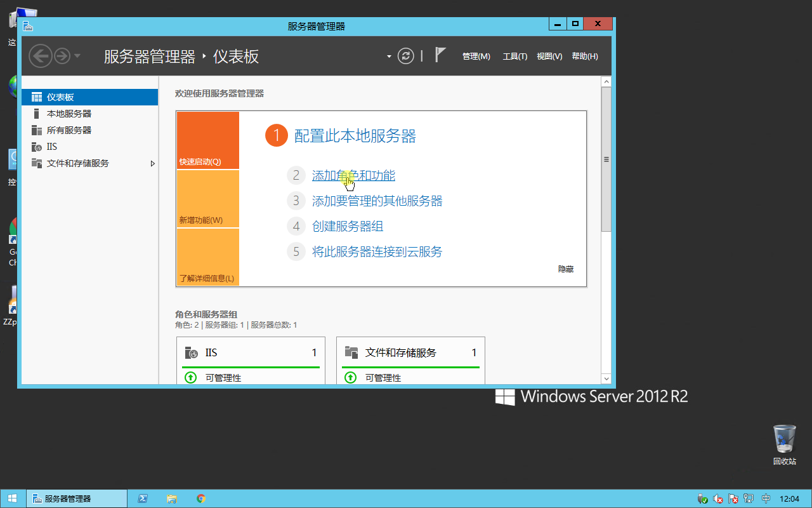The height and width of the screenshot is (508, 812).
Task: Click the IIS tile server icon
Action: [x=191, y=353]
